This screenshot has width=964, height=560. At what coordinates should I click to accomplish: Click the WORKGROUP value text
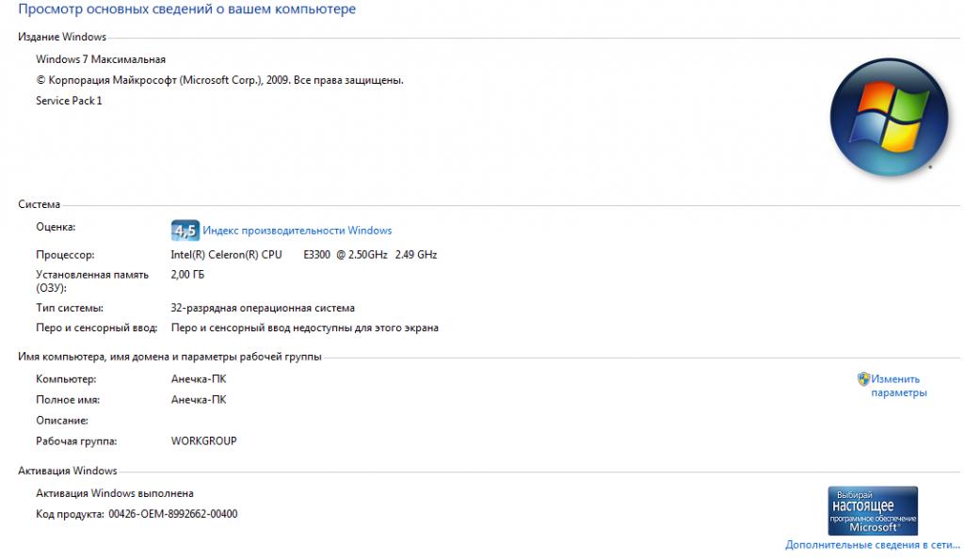tap(203, 440)
